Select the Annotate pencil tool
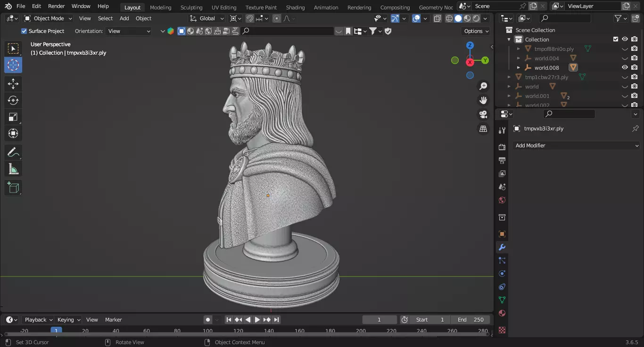644x347 pixels. click(x=13, y=153)
